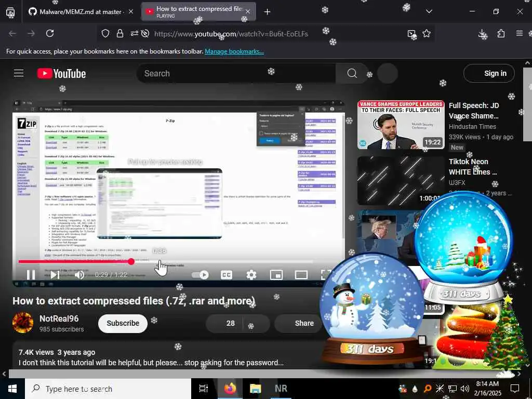Go to YouTube home logo

(x=61, y=73)
